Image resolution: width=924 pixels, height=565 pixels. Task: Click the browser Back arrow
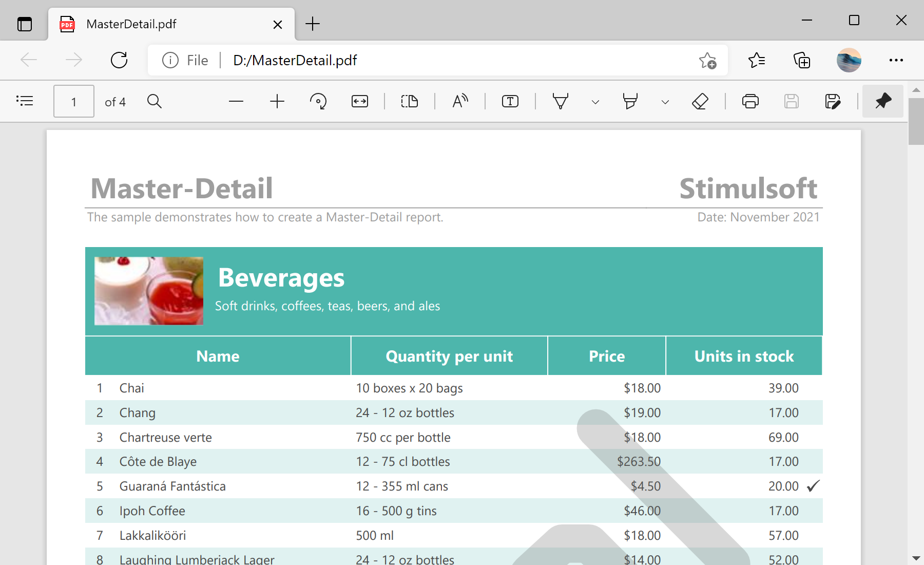(29, 60)
